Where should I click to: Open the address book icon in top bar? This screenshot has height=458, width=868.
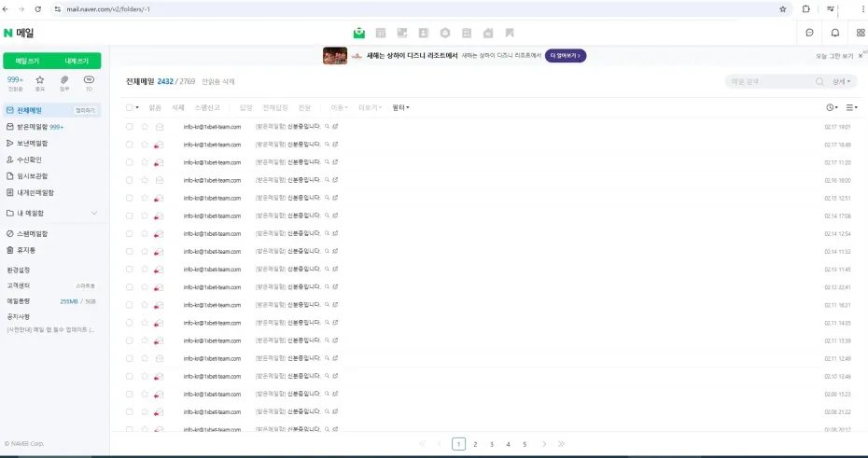pyautogui.click(x=424, y=33)
